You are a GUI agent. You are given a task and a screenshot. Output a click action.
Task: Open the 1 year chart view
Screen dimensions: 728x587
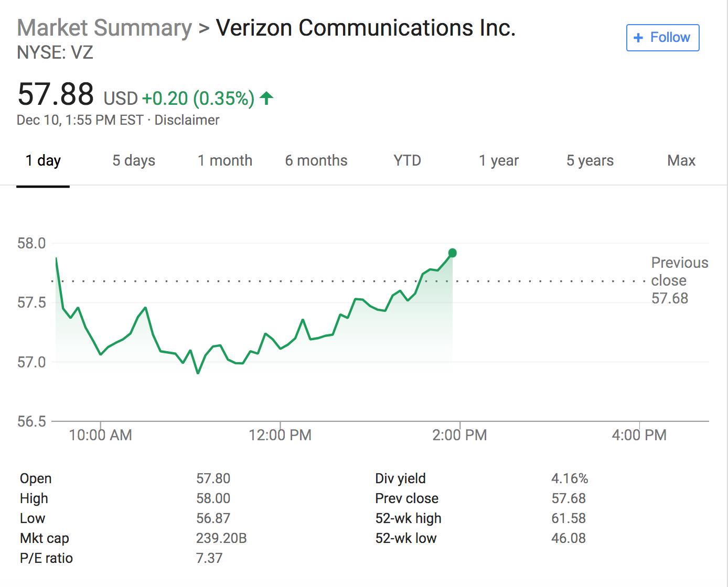tap(498, 160)
